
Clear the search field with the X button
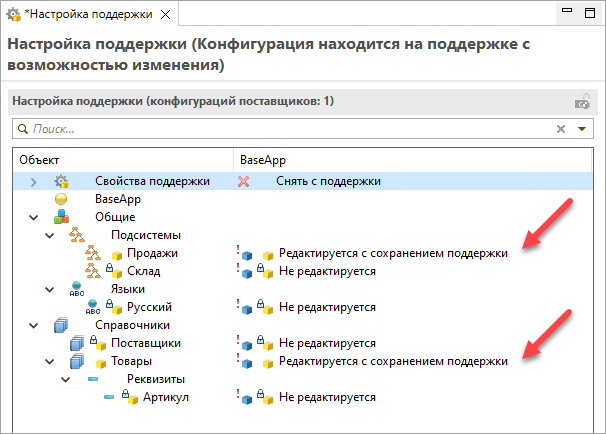click(561, 129)
